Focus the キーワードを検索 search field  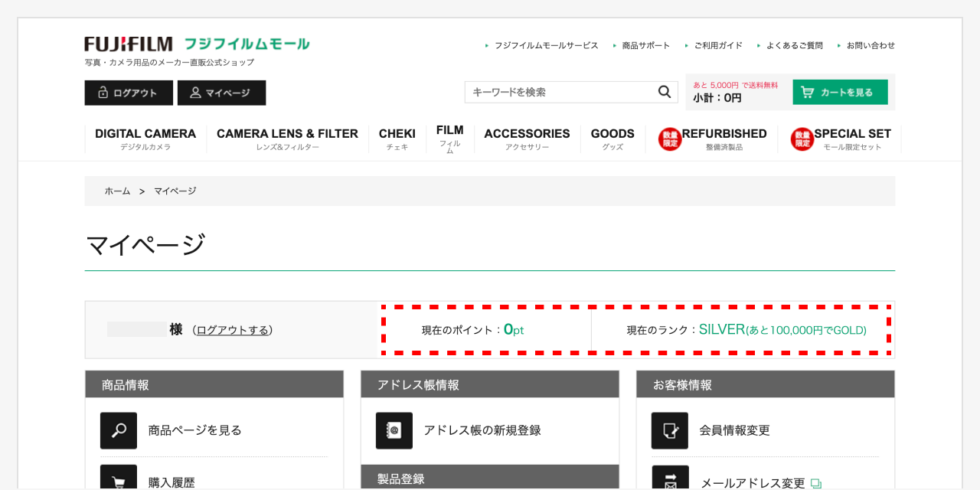[559, 92]
